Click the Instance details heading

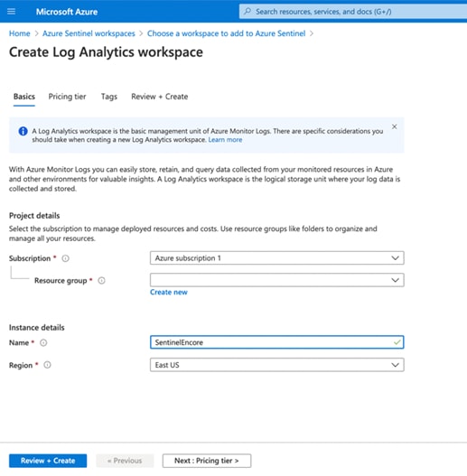37,328
